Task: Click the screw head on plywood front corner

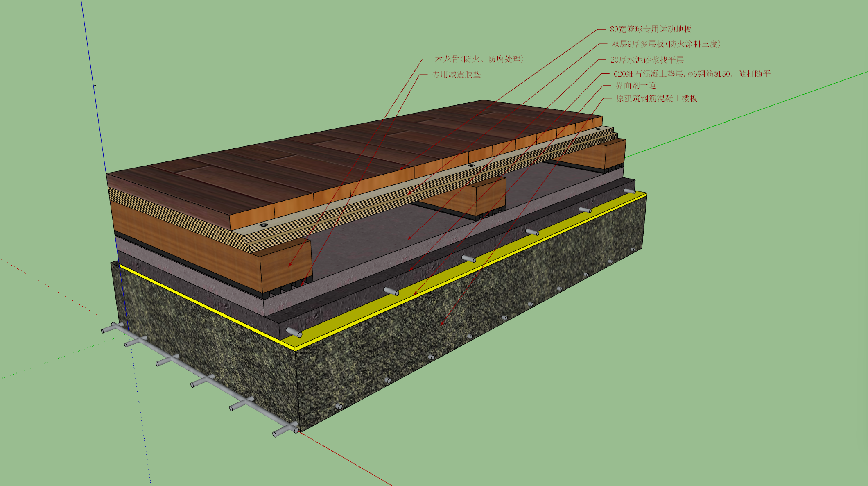Action: click(263, 225)
